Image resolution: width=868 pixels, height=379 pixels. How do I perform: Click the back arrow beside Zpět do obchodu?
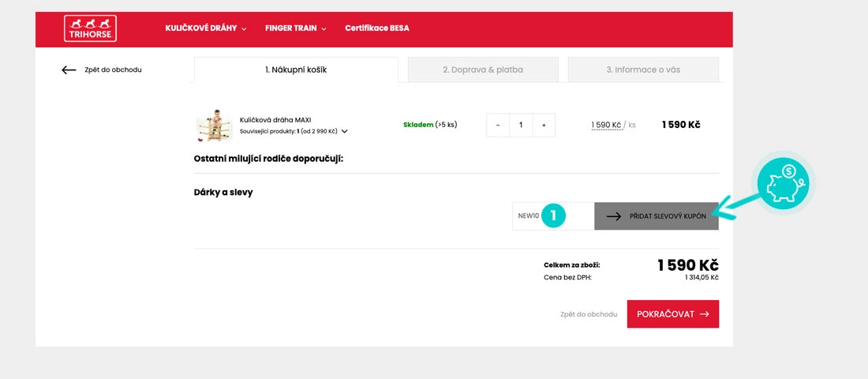(x=69, y=69)
